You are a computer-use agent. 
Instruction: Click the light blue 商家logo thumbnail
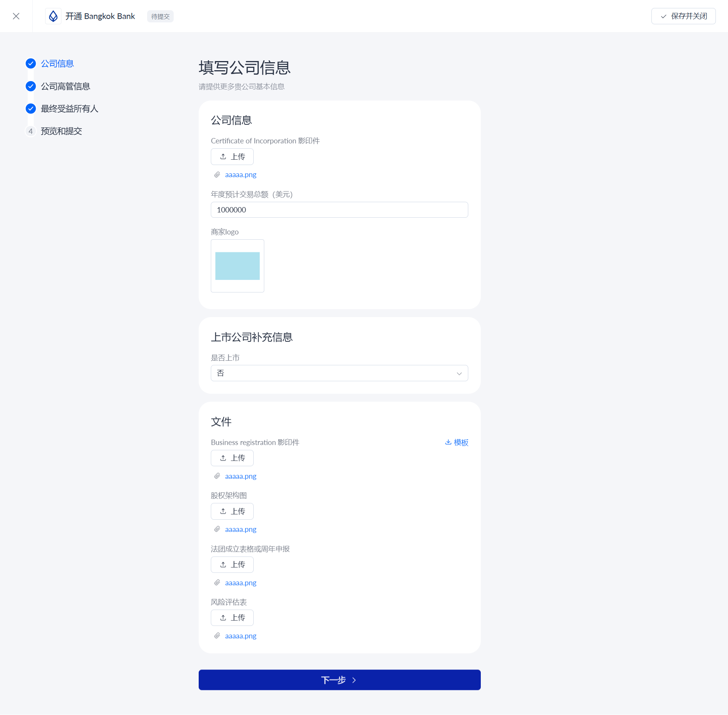pyautogui.click(x=237, y=266)
